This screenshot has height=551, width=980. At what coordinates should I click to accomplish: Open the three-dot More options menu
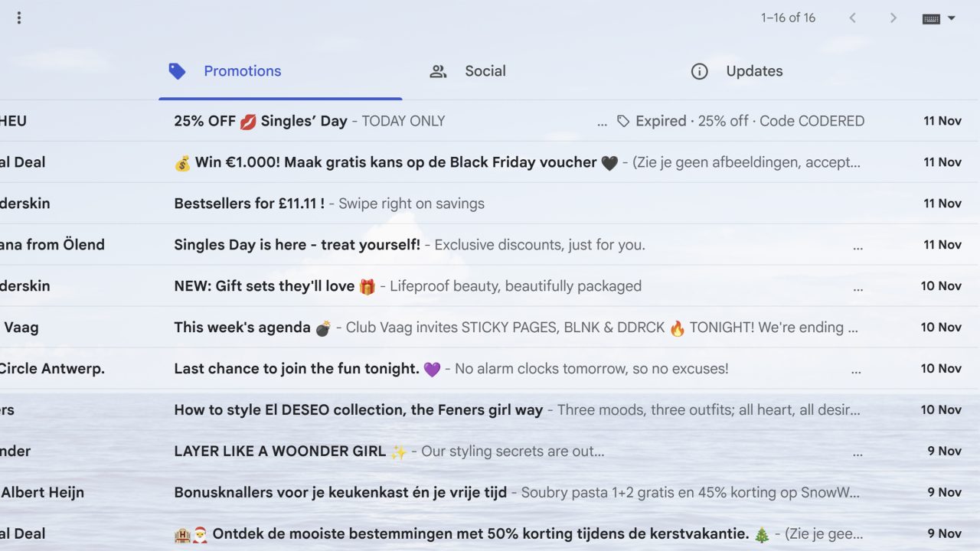pyautogui.click(x=19, y=18)
